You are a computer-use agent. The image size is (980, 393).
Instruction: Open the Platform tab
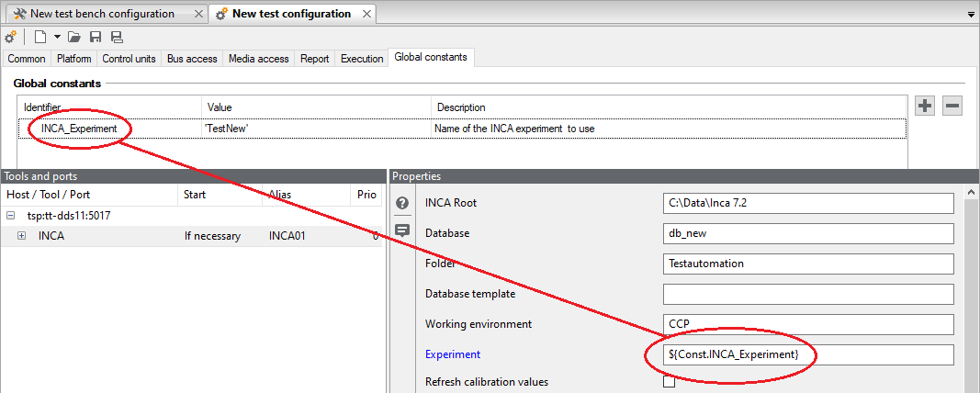(74, 58)
